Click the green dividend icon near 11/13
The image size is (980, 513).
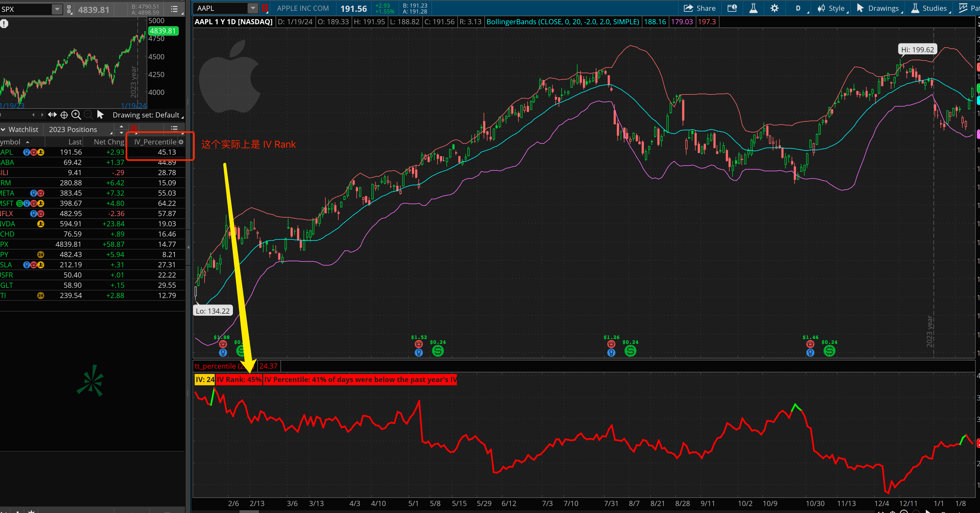pos(829,351)
